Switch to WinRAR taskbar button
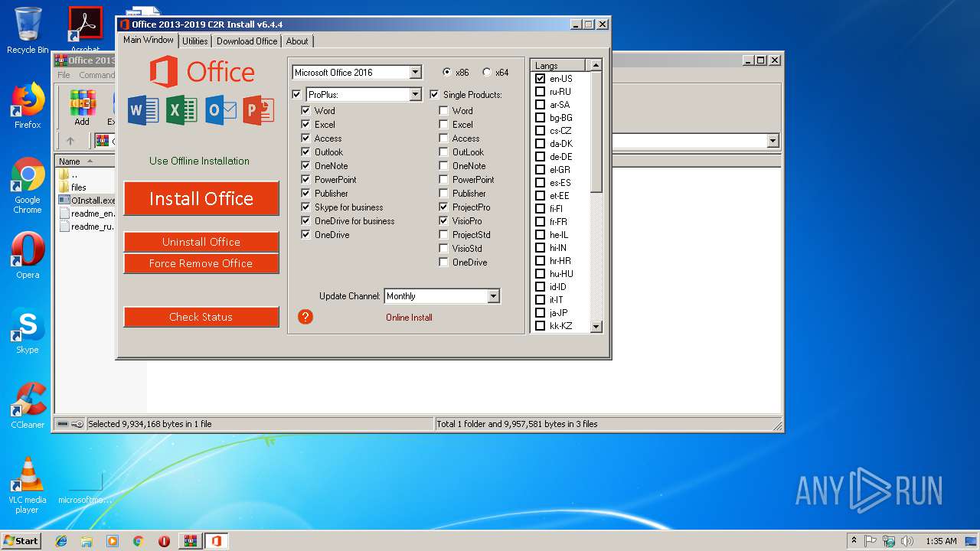Image resolution: width=980 pixels, height=551 pixels. [190, 541]
